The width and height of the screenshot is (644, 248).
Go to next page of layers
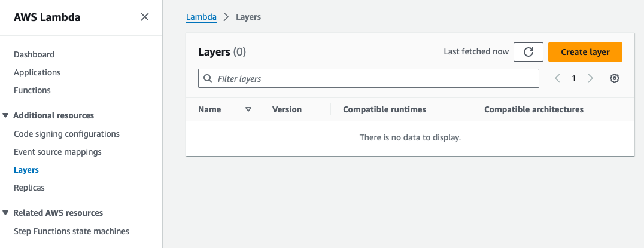pyautogui.click(x=590, y=78)
